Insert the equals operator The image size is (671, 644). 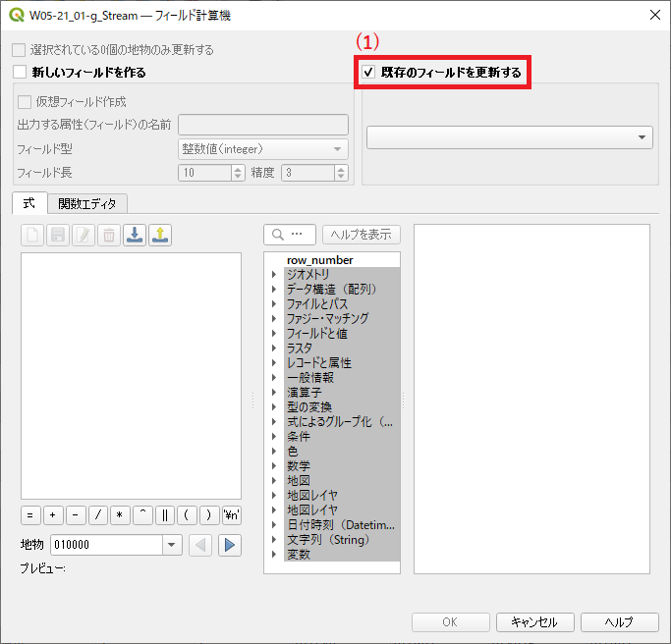pos(30,514)
